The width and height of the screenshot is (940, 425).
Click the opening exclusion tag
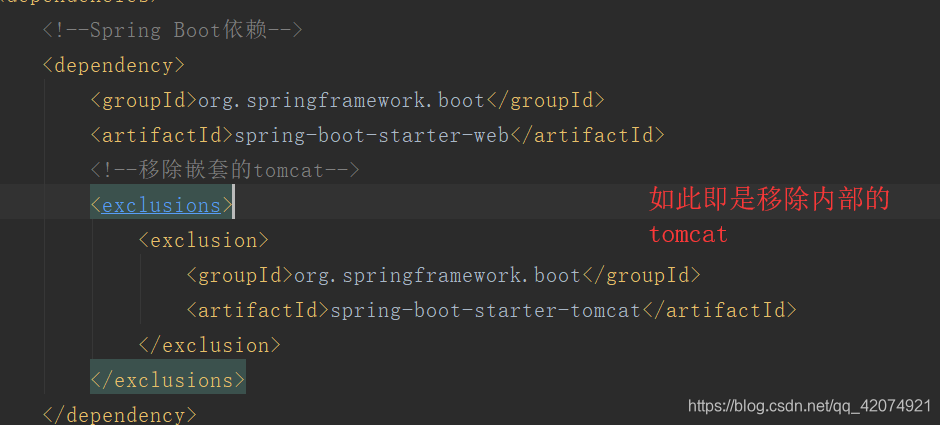pos(204,240)
